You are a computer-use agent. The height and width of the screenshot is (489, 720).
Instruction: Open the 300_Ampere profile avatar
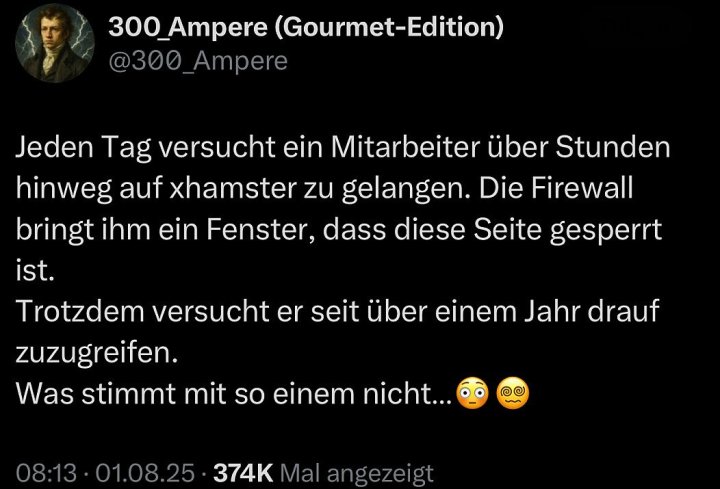click(55, 44)
